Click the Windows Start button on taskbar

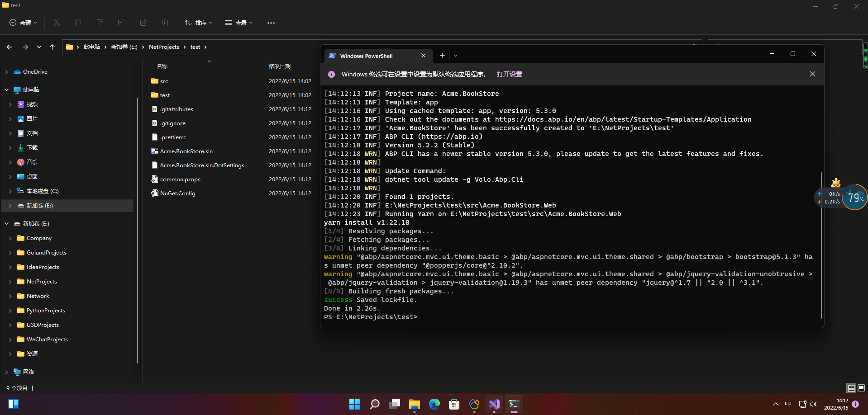tap(354, 404)
